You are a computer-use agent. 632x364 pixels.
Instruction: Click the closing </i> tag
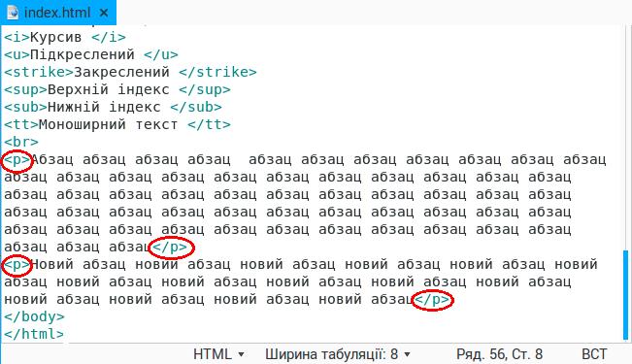pyautogui.click(x=109, y=37)
